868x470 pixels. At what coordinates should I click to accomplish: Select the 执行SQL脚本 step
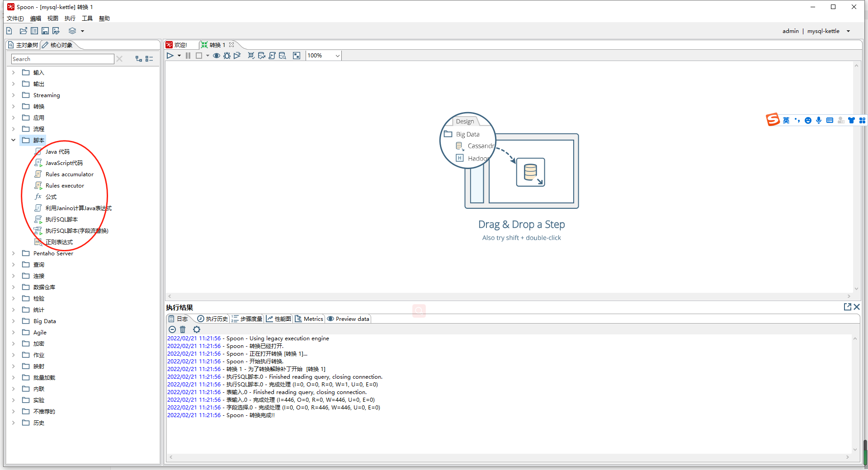coord(61,219)
